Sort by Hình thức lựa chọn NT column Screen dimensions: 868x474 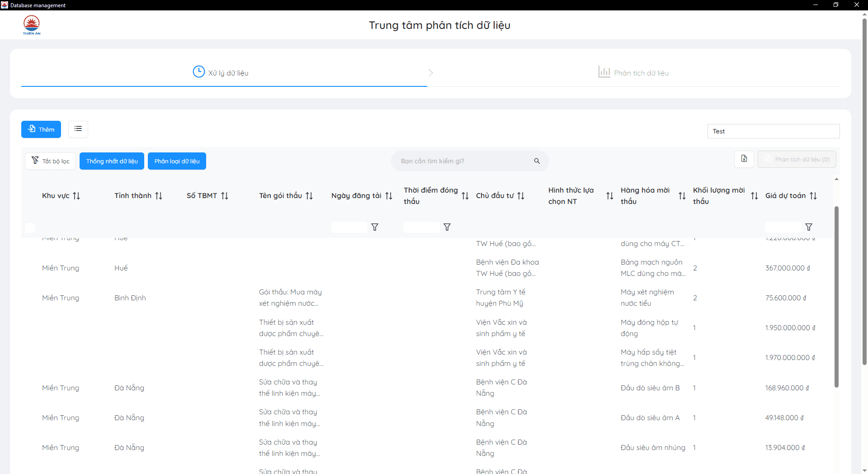coord(610,196)
